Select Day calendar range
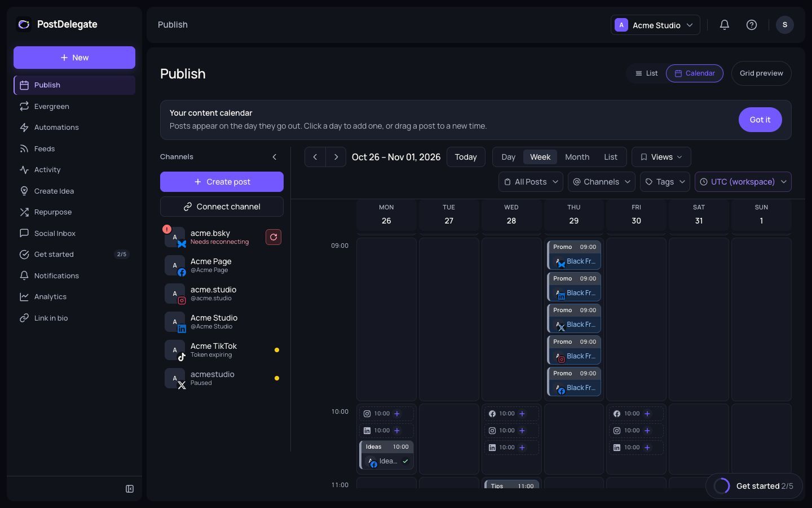812x508 pixels. [509, 157]
